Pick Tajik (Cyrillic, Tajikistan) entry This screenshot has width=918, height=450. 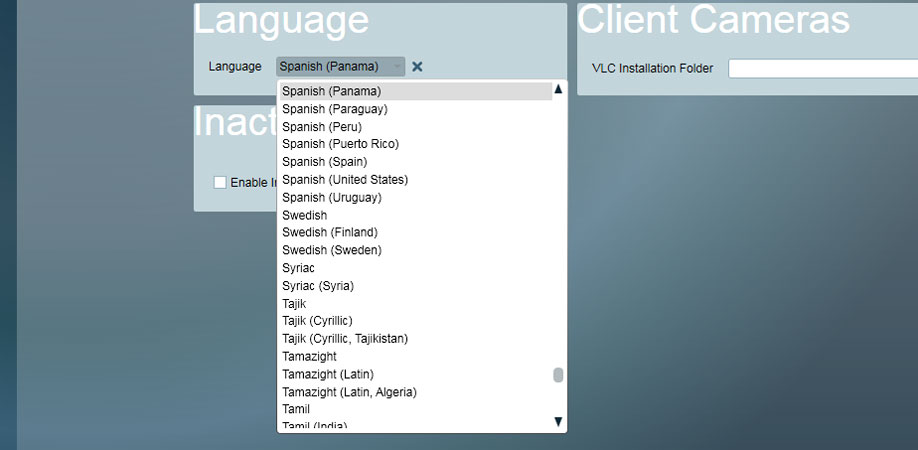(344, 339)
